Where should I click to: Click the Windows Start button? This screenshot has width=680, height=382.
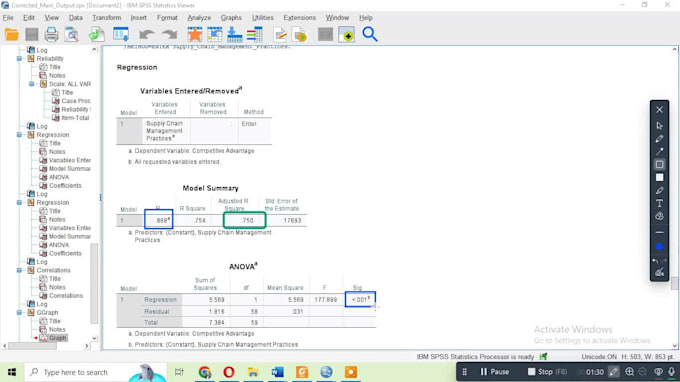12,372
